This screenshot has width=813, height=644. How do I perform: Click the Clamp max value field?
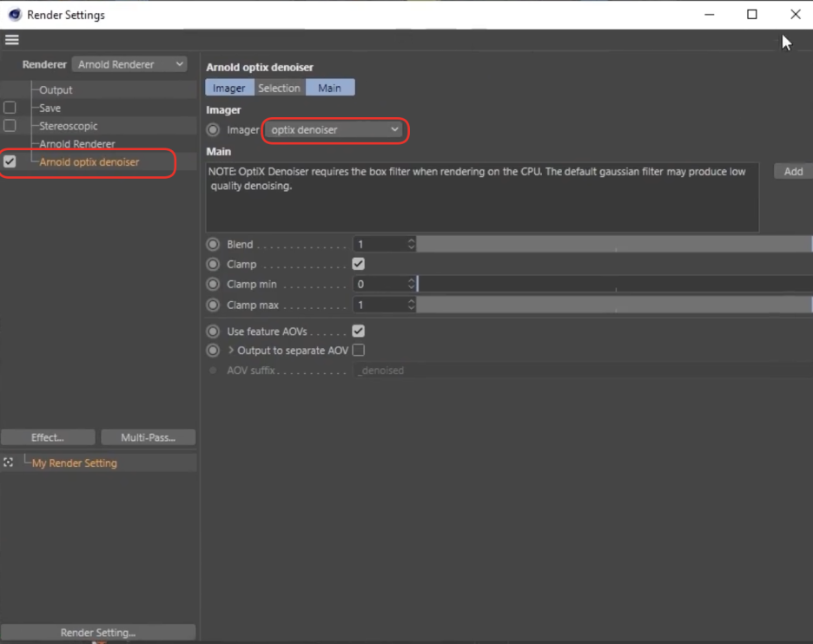380,305
